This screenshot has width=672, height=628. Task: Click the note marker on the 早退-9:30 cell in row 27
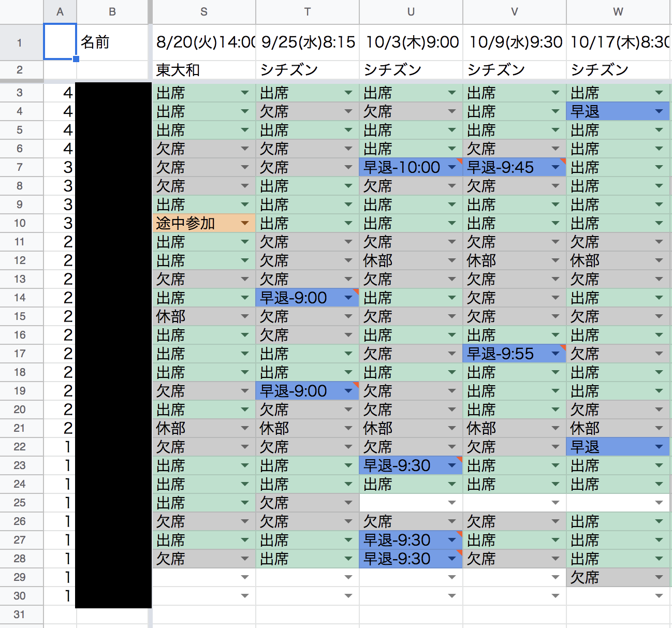point(458,534)
